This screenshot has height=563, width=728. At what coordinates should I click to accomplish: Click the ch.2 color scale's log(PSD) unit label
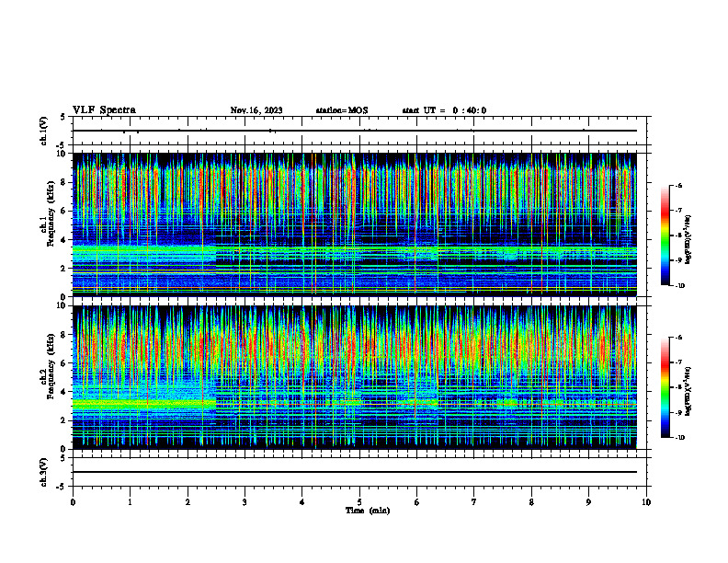(x=688, y=391)
